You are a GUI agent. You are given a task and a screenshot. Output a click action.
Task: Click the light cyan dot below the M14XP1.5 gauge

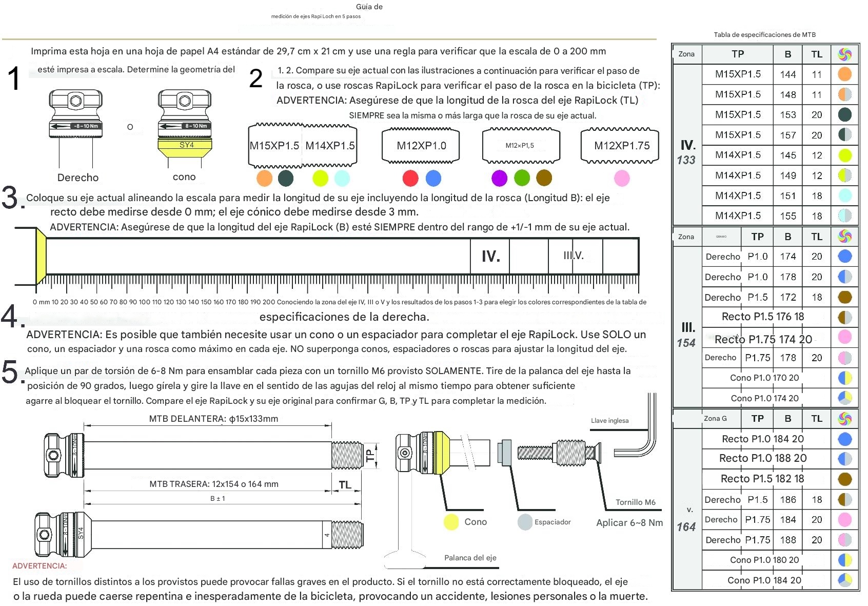click(x=342, y=178)
